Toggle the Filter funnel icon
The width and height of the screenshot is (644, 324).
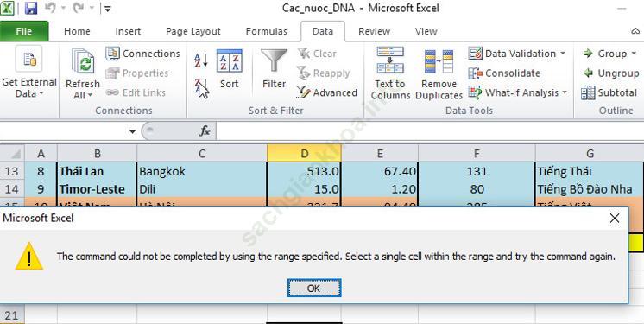pyautogui.click(x=274, y=69)
